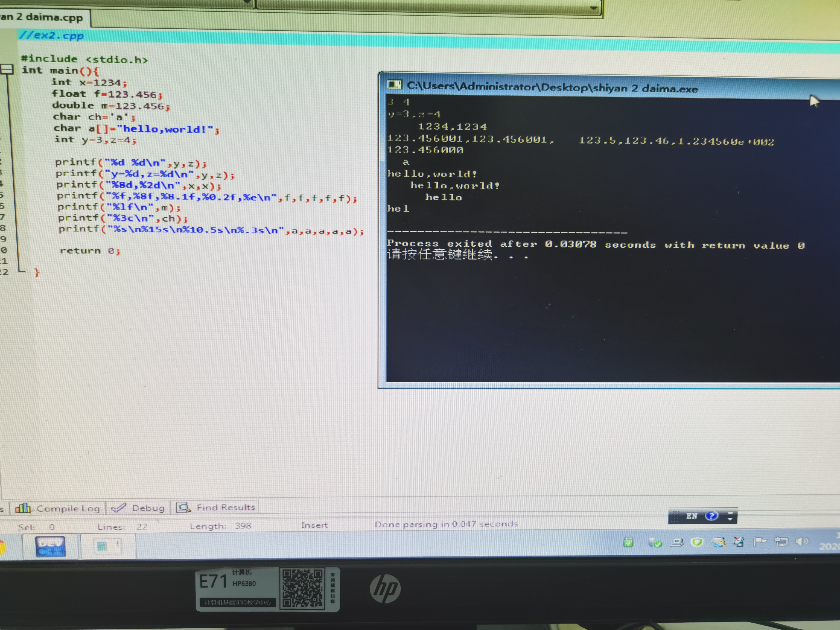
Task: Click the console program taskbar button
Action: [107, 546]
